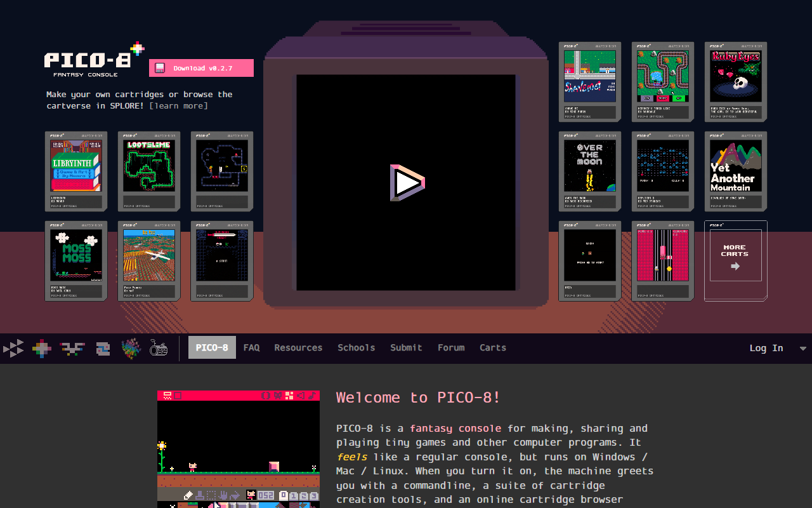Click the PICO-8 logo in the header
The width and height of the screenshot is (812, 508).
click(x=94, y=58)
